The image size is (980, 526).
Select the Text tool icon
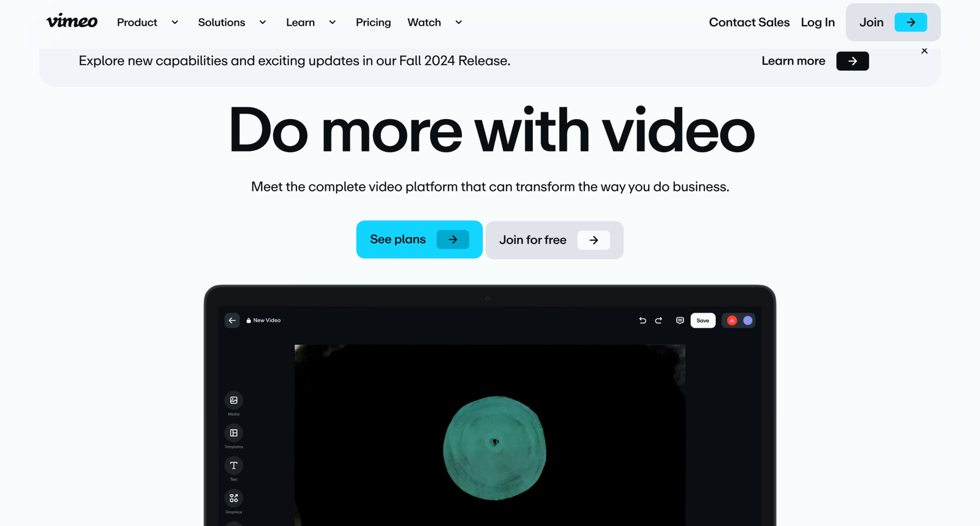coord(234,465)
